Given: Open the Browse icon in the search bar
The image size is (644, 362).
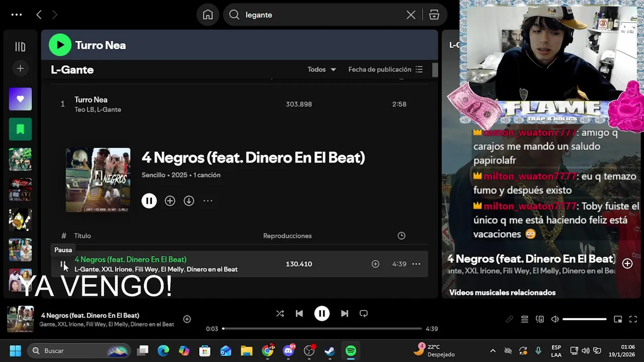Looking at the screenshot, I should click(434, 15).
